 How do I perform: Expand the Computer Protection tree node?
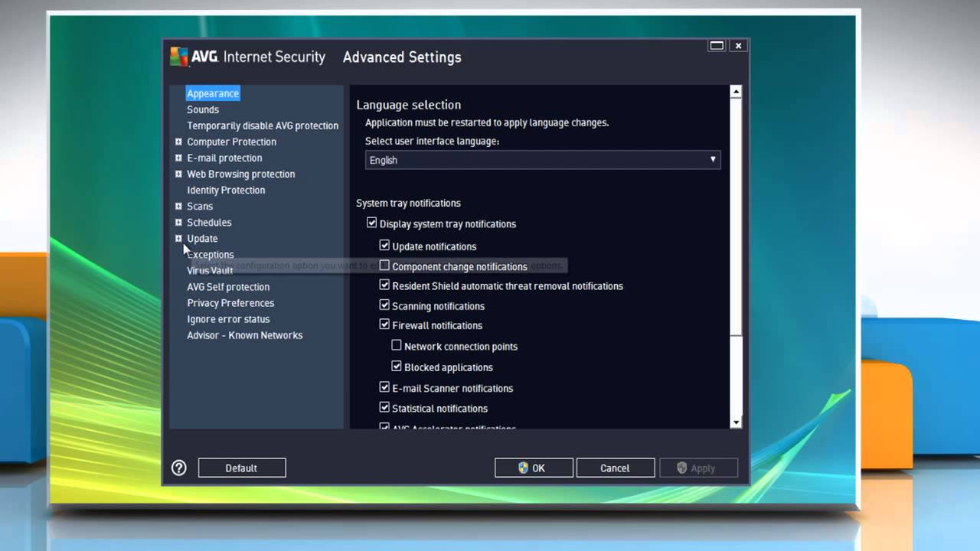(x=178, y=142)
